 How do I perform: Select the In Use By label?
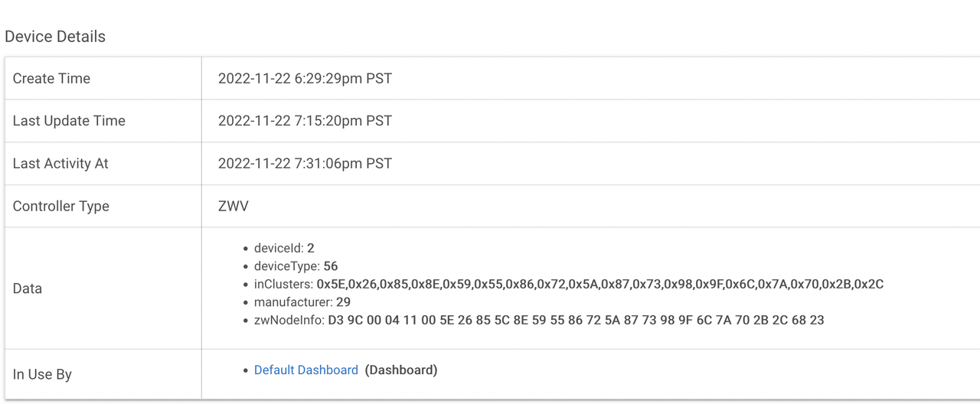(42, 375)
